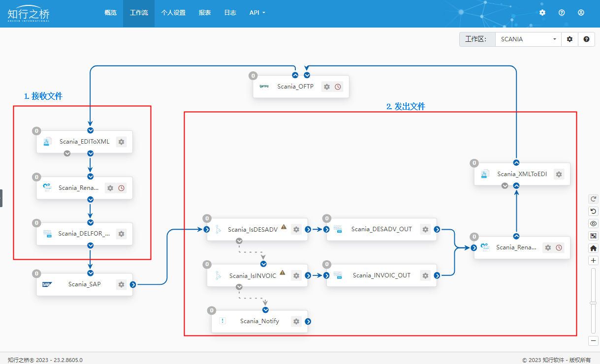
Task: Open settings gear of Scania_IsDESADV
Action: click(x=296, y=229)
